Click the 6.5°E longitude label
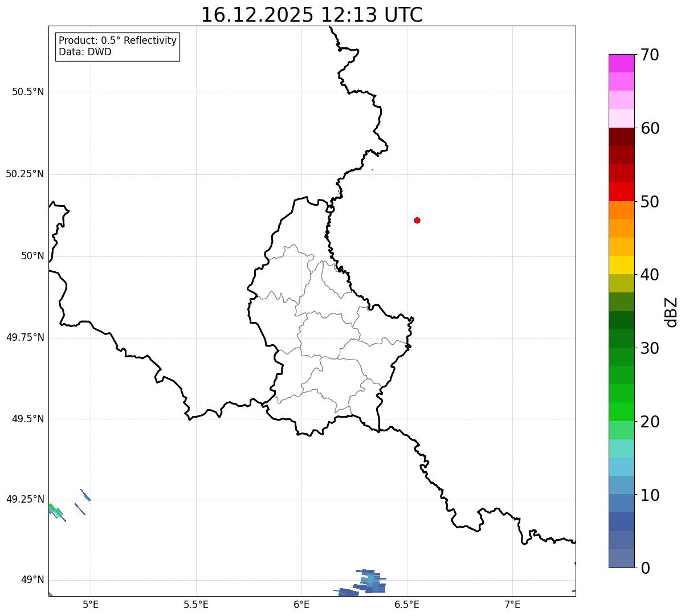Viewport: 685px width, 616px height. (x=407, y=604)
